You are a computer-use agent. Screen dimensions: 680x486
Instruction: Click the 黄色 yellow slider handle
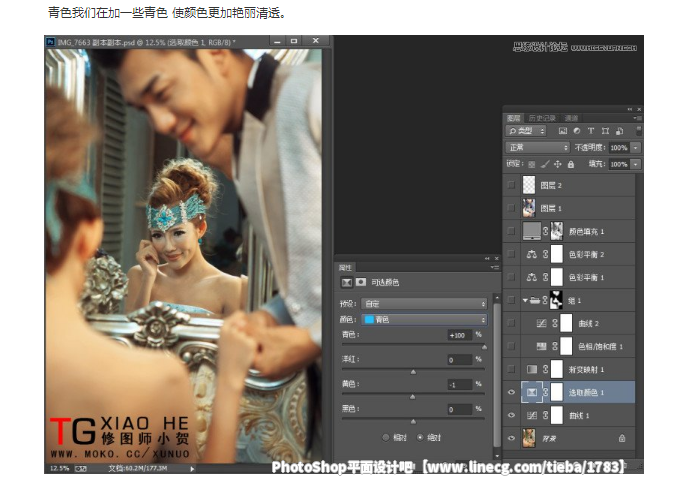pyautogui.click(x=412, y=397)
